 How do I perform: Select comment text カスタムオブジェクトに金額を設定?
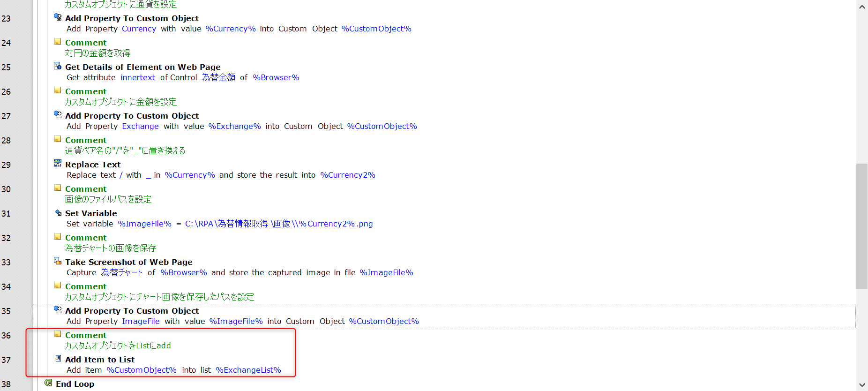[x=121, y=102]
